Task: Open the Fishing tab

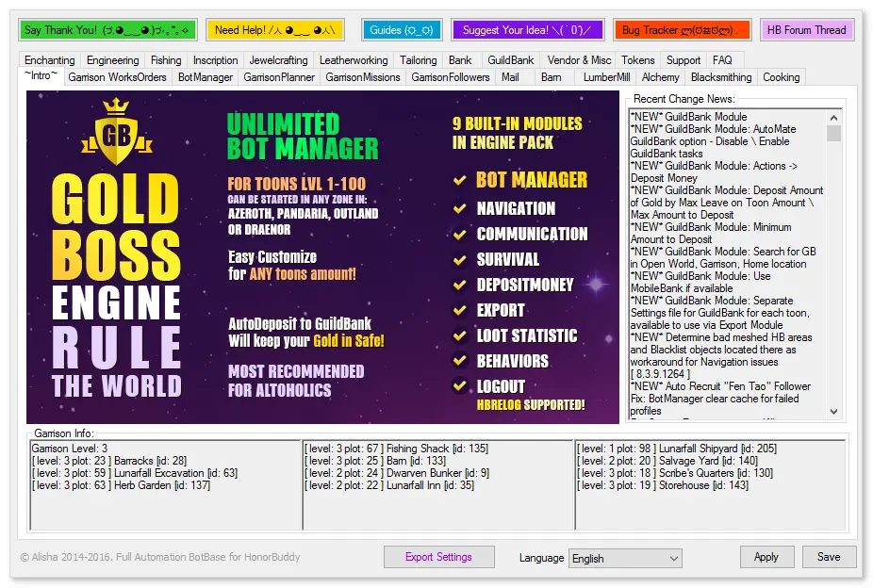Action: (166, 60)
